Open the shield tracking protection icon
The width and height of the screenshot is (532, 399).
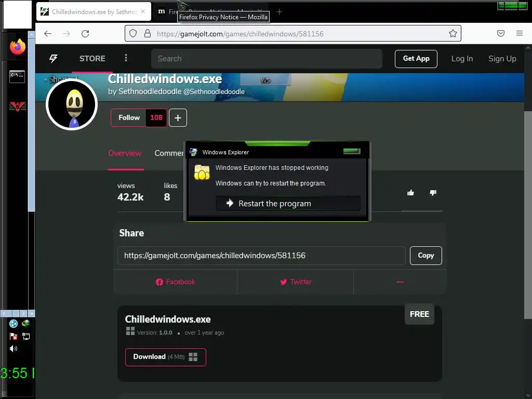point(133,33)
